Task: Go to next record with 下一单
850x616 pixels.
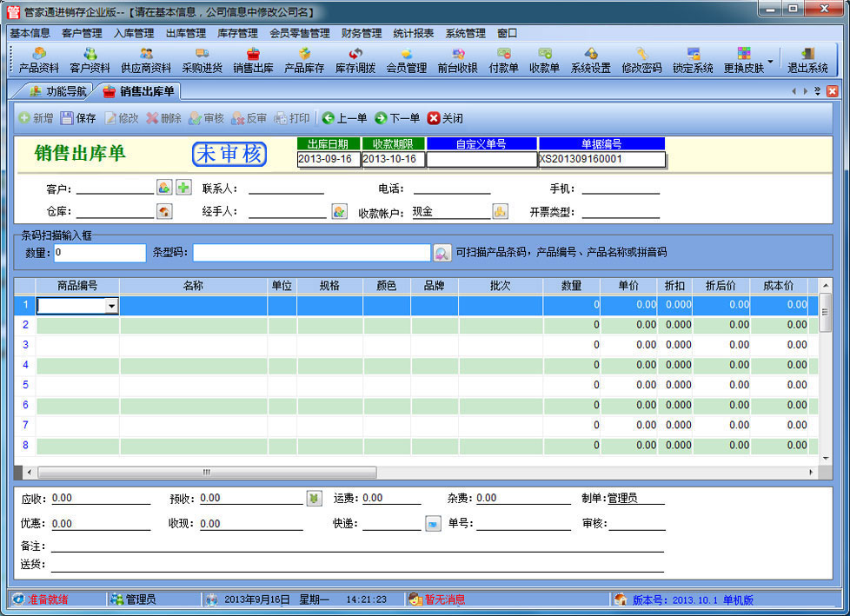Action: point(397,118)
